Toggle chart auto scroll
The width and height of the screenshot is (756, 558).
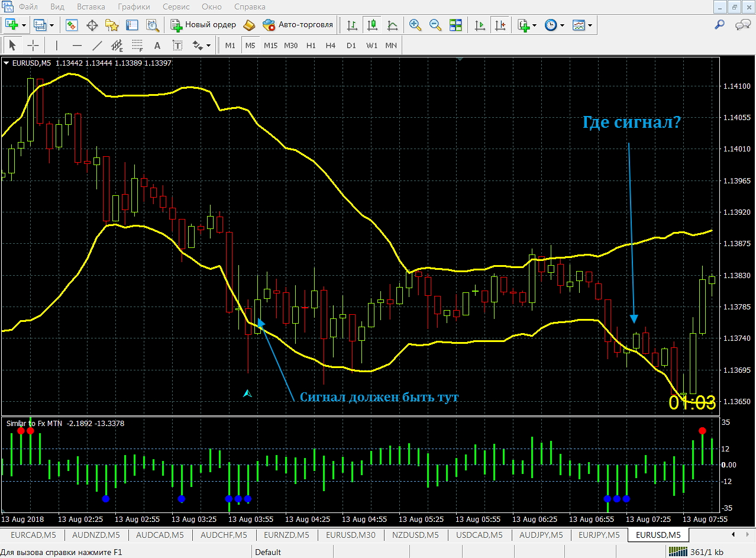pyautogui.click(x=480, y=25)
